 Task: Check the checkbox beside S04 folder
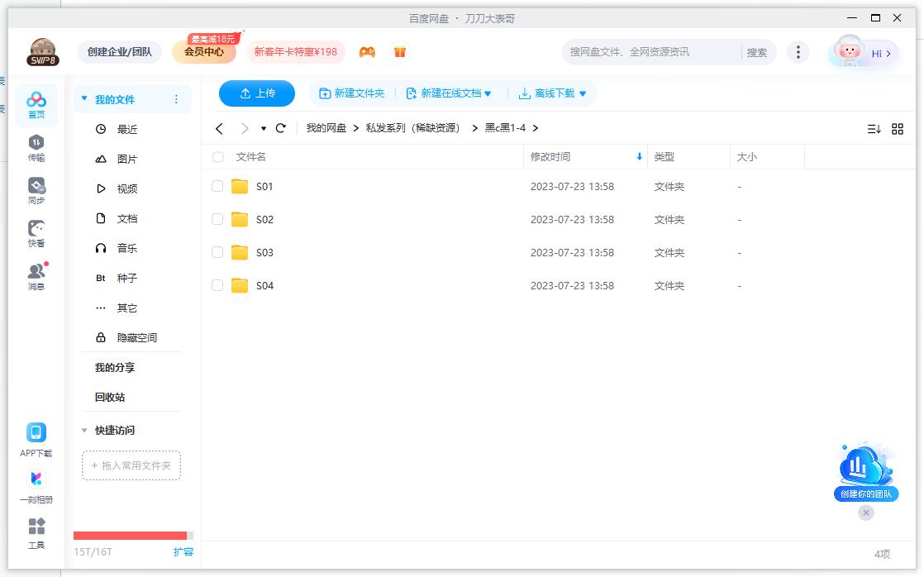[217, 285]
